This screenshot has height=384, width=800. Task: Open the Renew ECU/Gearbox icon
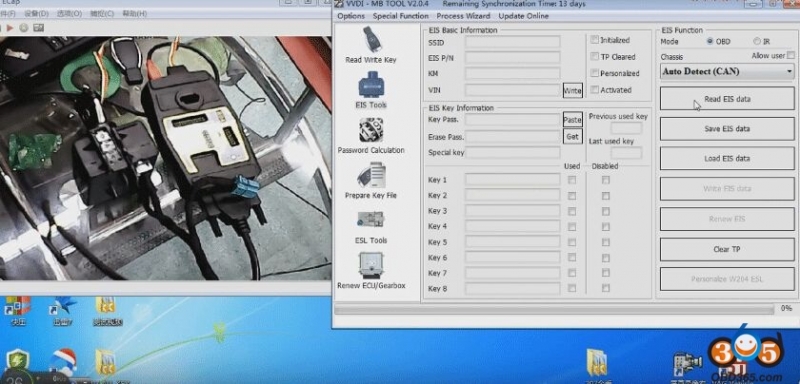[371, 265]
